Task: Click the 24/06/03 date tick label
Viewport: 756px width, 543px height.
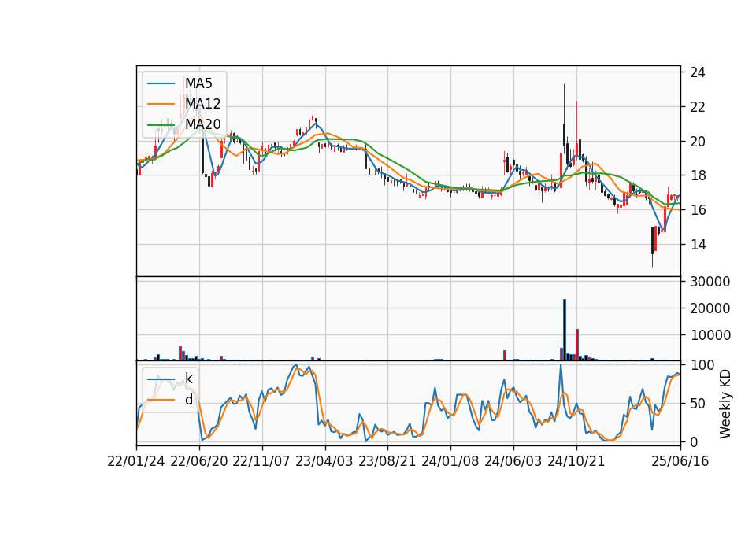Action: (513, 461)
